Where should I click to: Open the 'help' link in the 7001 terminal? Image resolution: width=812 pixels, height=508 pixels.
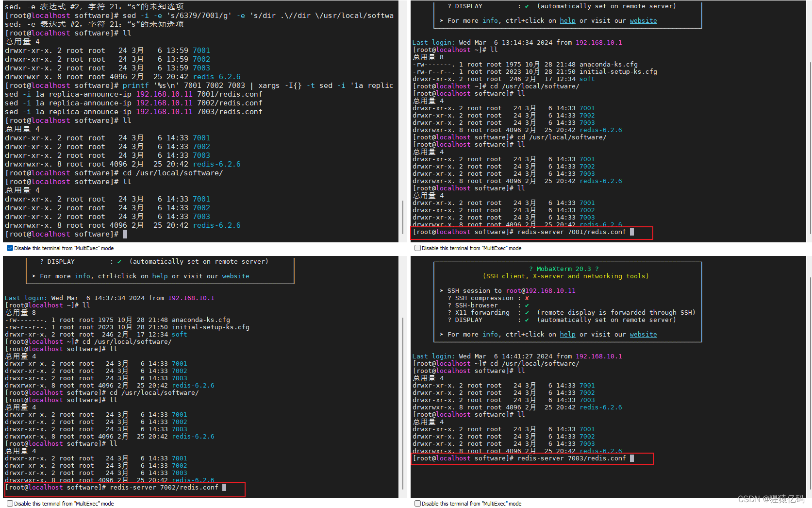(567, 21)
